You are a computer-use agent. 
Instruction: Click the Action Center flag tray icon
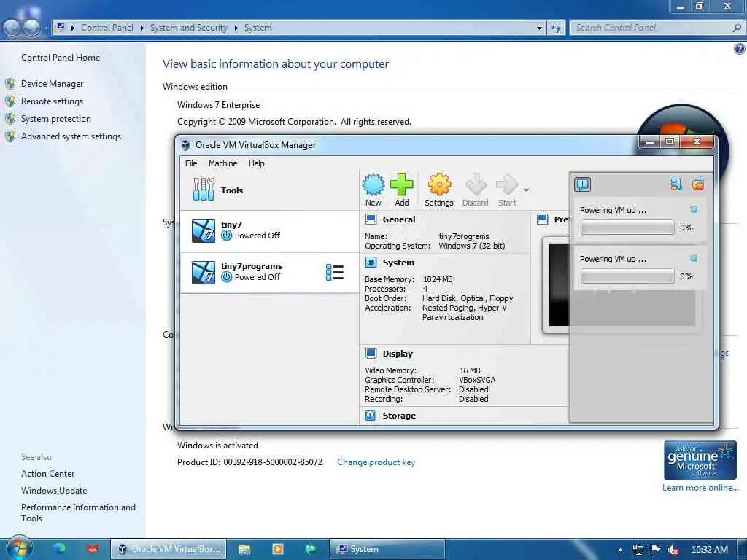click(656, 550)
